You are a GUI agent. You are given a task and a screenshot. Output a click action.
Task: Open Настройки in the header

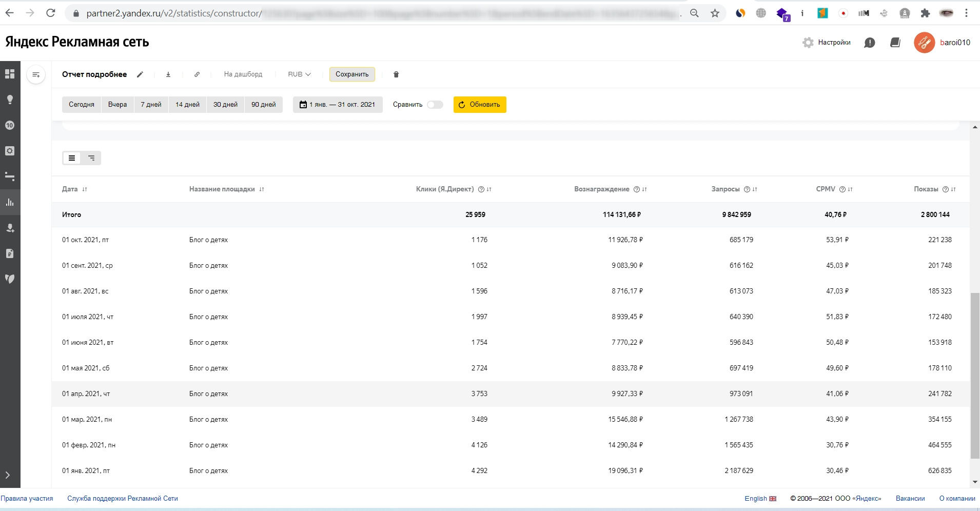click(827, 43)
